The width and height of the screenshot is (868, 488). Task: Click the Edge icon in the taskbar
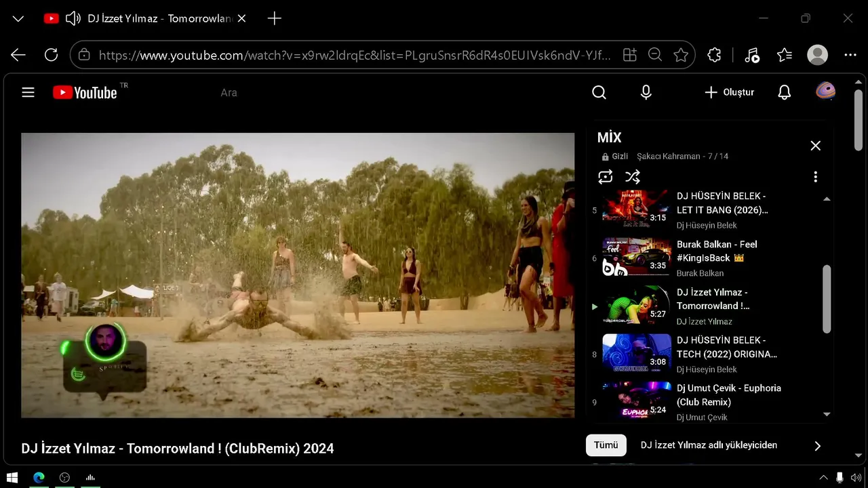coord(39,477)
